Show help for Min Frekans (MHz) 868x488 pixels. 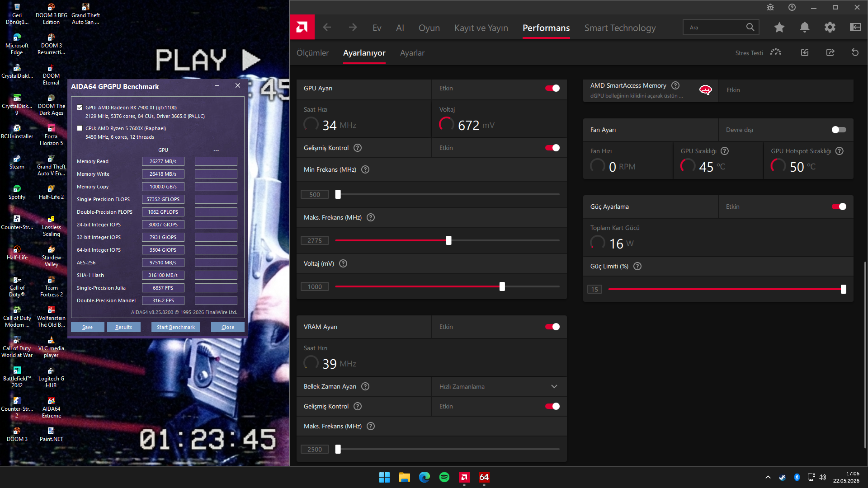coord(365,169)
